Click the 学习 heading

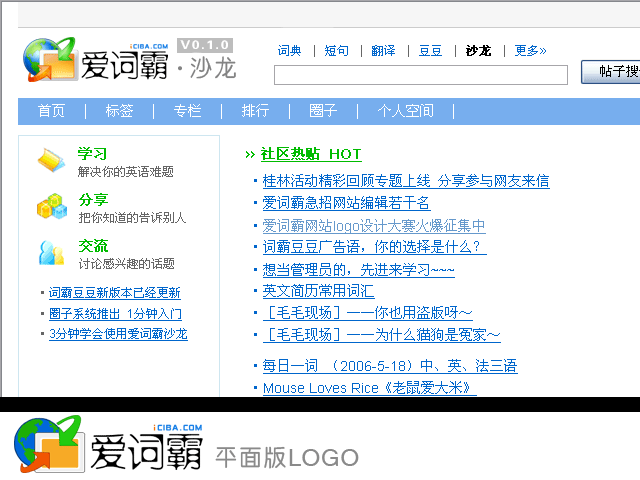[92, 154]
